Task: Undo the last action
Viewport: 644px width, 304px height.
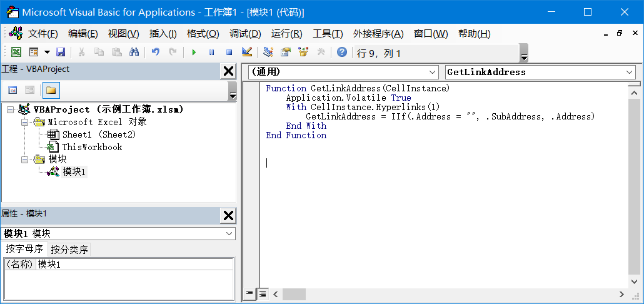Action: click(155, 52)
